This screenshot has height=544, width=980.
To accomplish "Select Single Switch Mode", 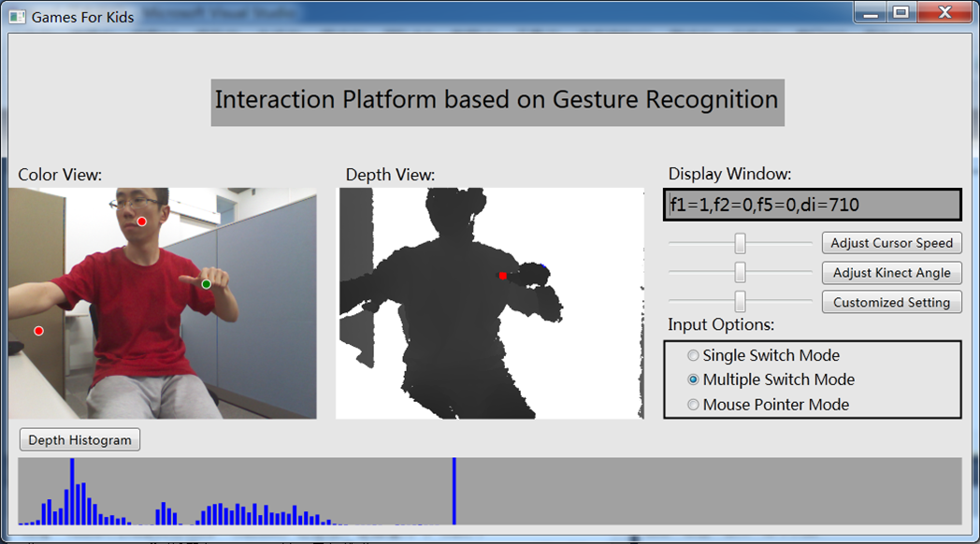I will [x=693, y=355].
